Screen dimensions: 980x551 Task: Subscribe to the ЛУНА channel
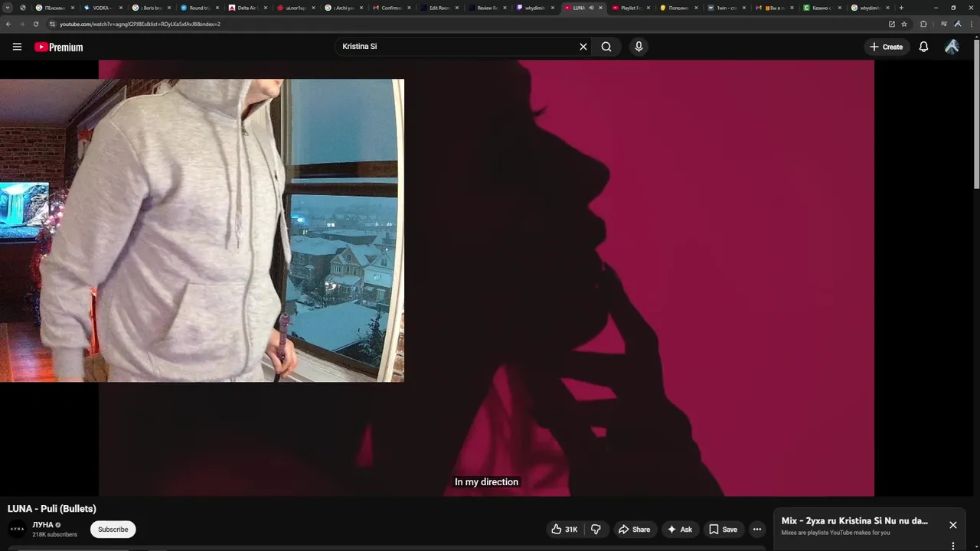(x=113, y=529)
